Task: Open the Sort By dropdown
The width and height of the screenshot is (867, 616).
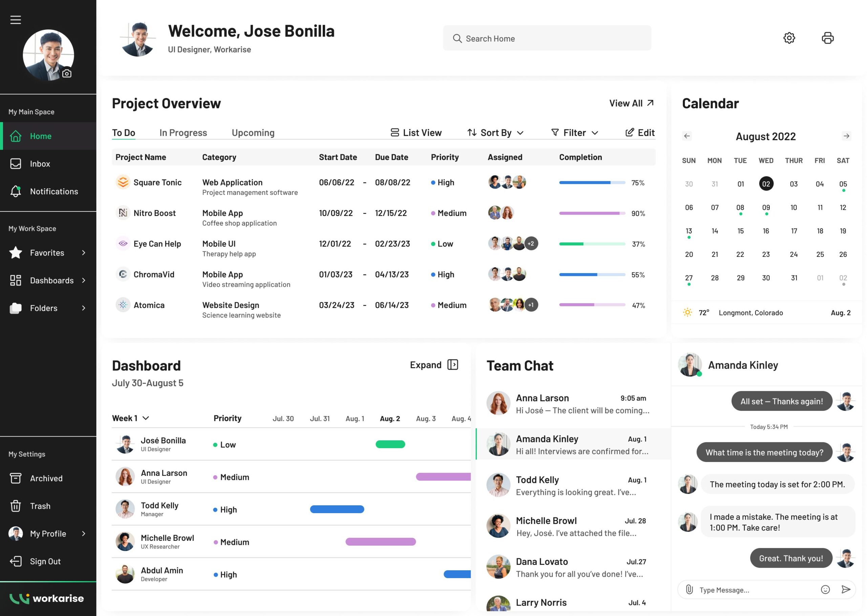Action: coord(495,133)
